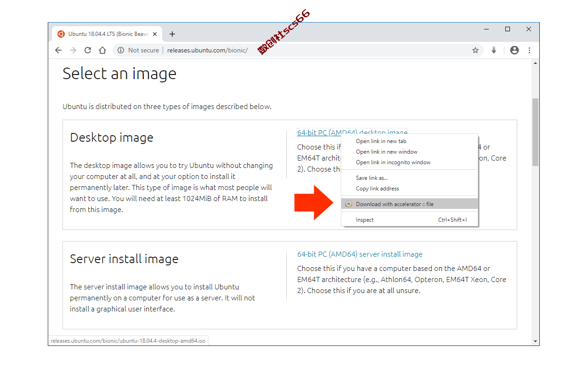Click the scrollbar up arrow
This screenshot has width=588, height=368.
[x=535, y=63]
